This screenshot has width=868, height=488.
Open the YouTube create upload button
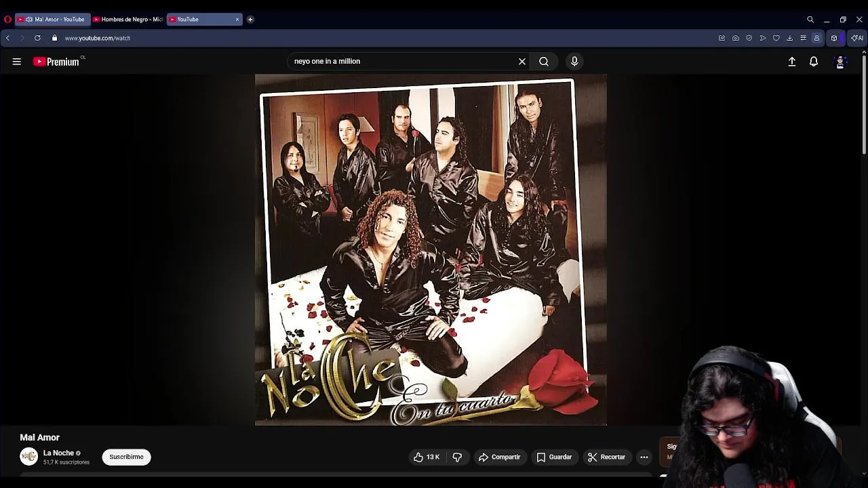(792, 62)
